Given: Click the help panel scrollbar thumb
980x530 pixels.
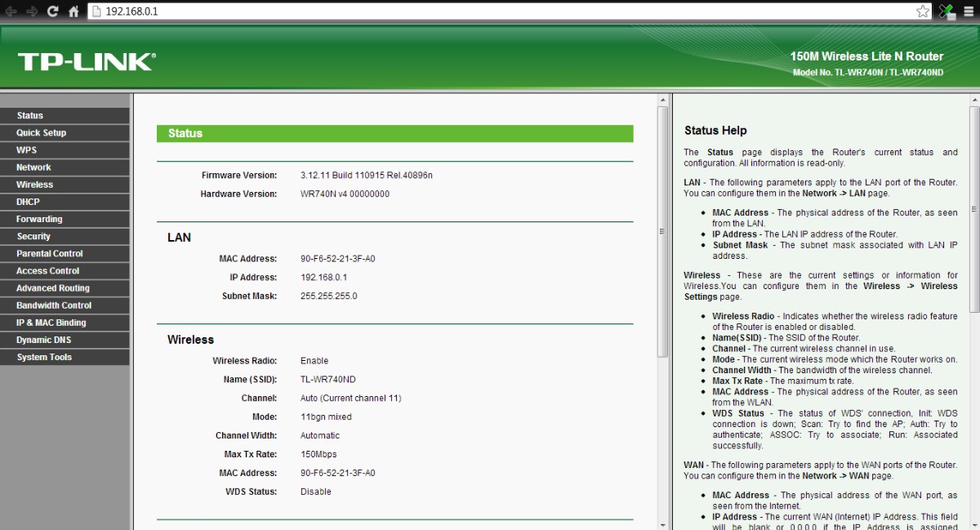Looking at the screenshot, I should 973,208.
